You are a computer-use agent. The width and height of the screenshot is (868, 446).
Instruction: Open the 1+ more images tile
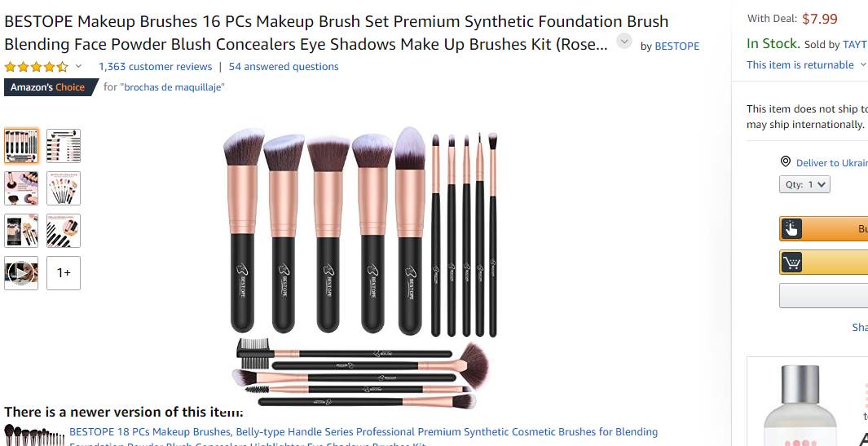(x=64, y=272)
